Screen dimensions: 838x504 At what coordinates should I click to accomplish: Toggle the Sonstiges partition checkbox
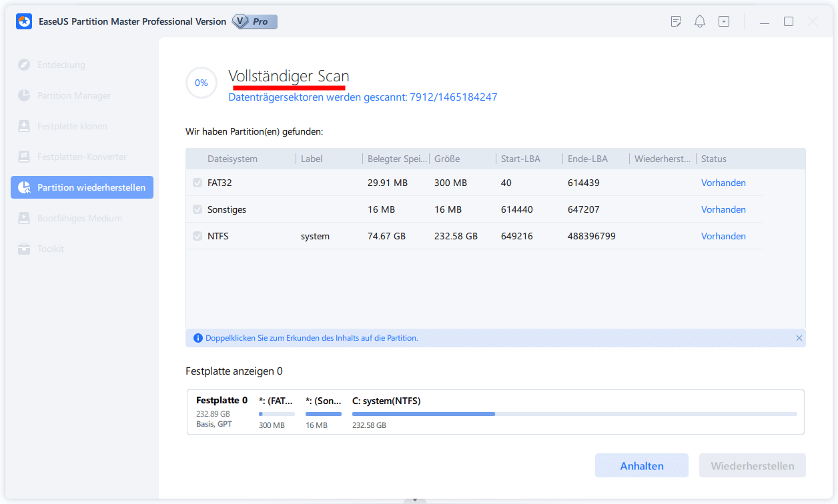tap(197, 209)
